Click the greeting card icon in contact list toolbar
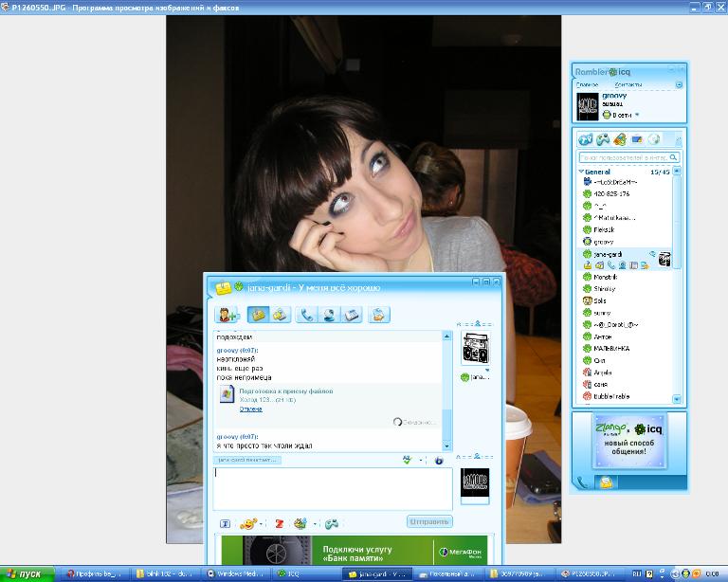Viewport: 728px width, 582px height. (x=620, y=138)
